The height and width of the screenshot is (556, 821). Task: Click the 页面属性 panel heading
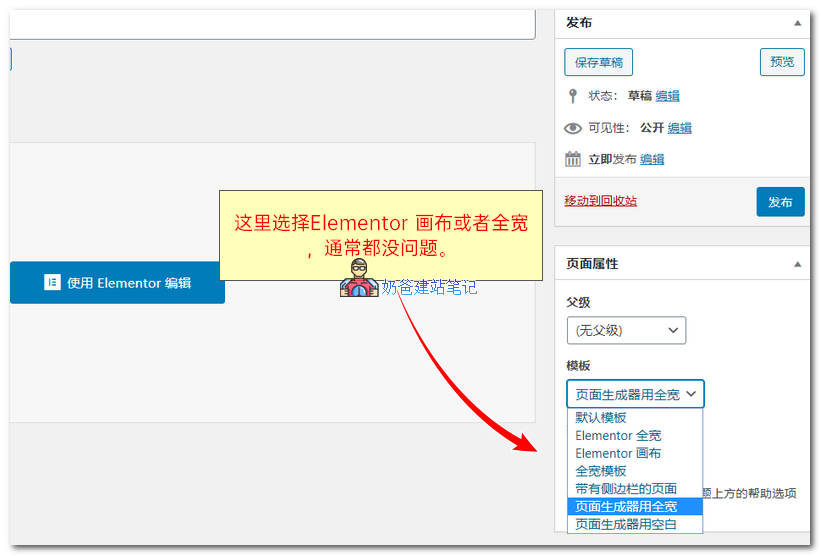[592, 264]
